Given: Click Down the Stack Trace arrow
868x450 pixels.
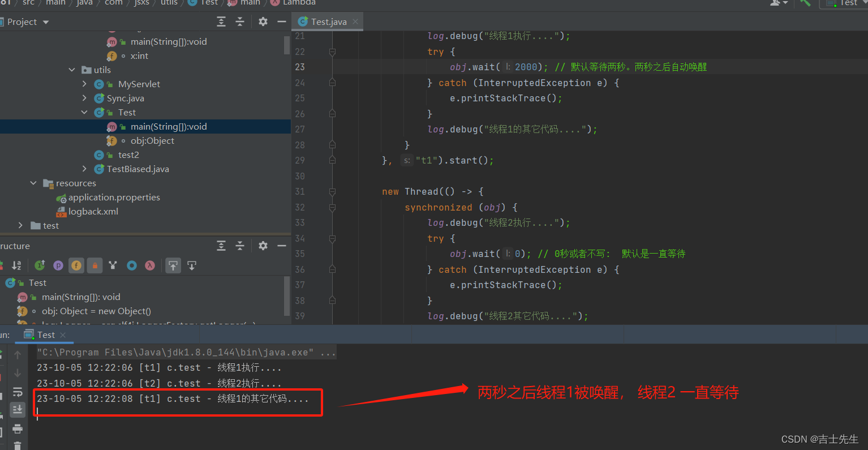Looking at the screenshot, I should [x=18, y=373].
